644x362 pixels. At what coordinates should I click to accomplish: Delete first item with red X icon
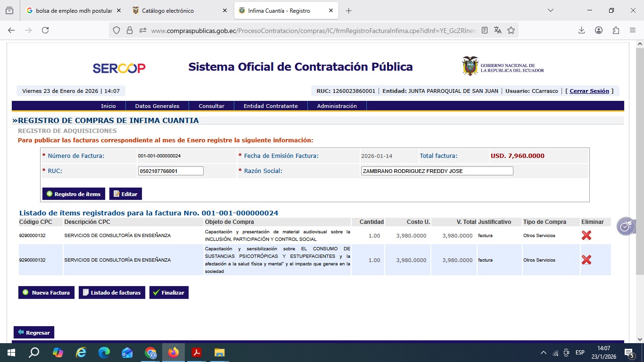point(586,235)
